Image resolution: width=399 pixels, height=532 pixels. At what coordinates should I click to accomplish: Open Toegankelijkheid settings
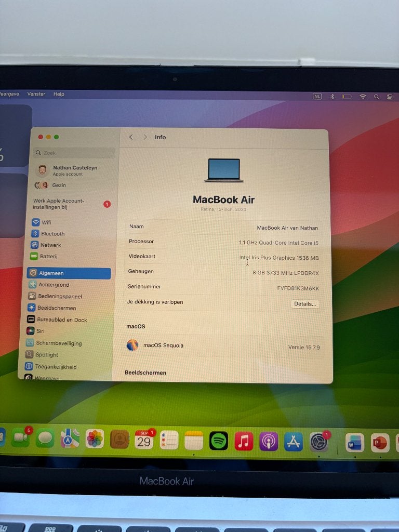[50, 367]
